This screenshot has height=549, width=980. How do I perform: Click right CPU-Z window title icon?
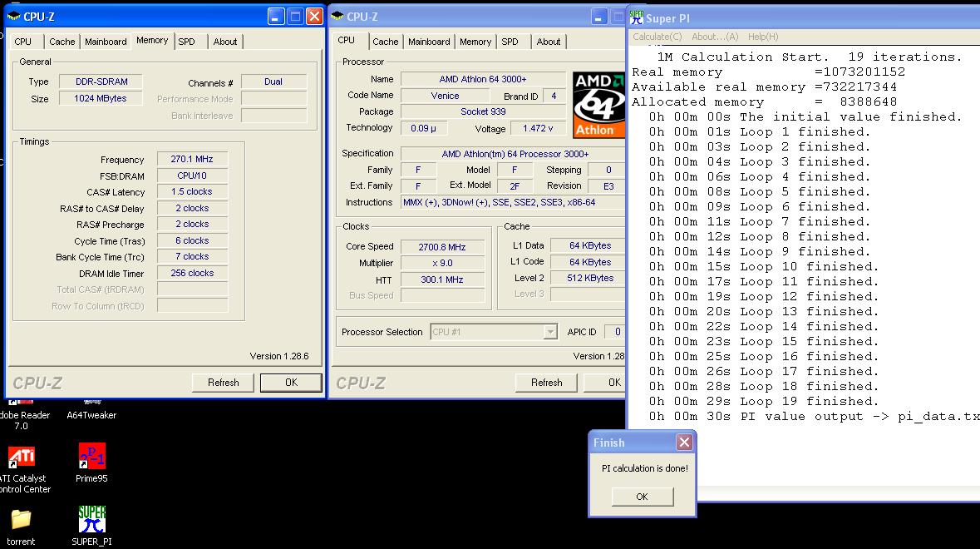pos(337,17)
